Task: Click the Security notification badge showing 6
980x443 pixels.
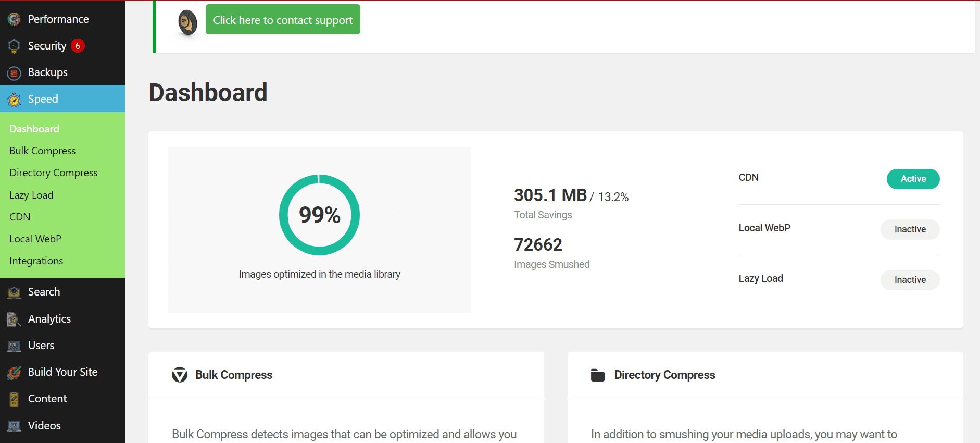Action: pyautogui.click(x=78, y=46)
